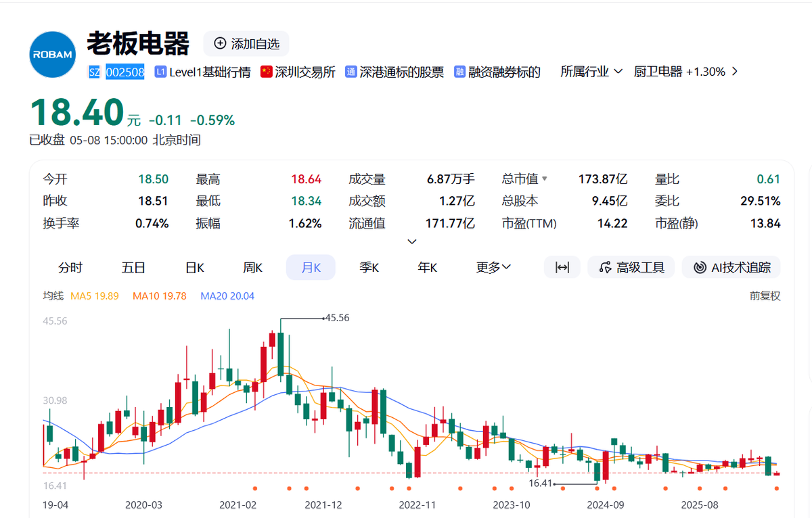This screenshot has width=812, height=518.
Task: Click the 2022-11 date axis label
Action: (418, 505)
